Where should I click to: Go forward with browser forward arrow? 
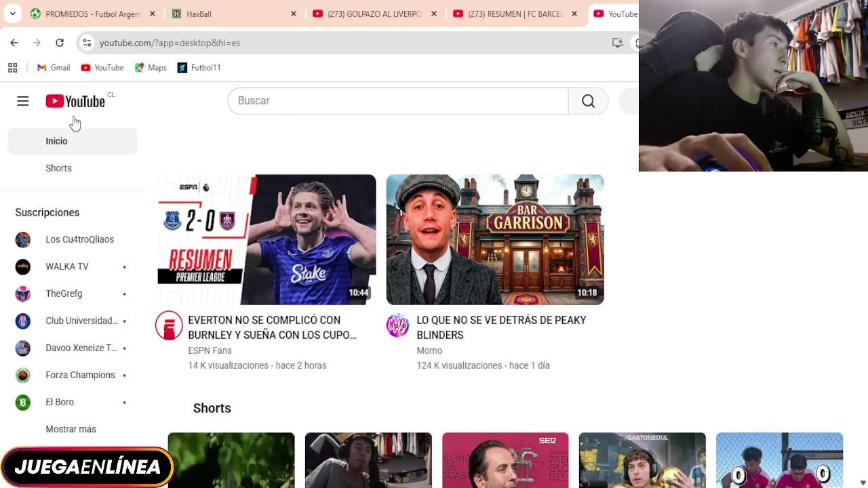(x=37, y=43)
